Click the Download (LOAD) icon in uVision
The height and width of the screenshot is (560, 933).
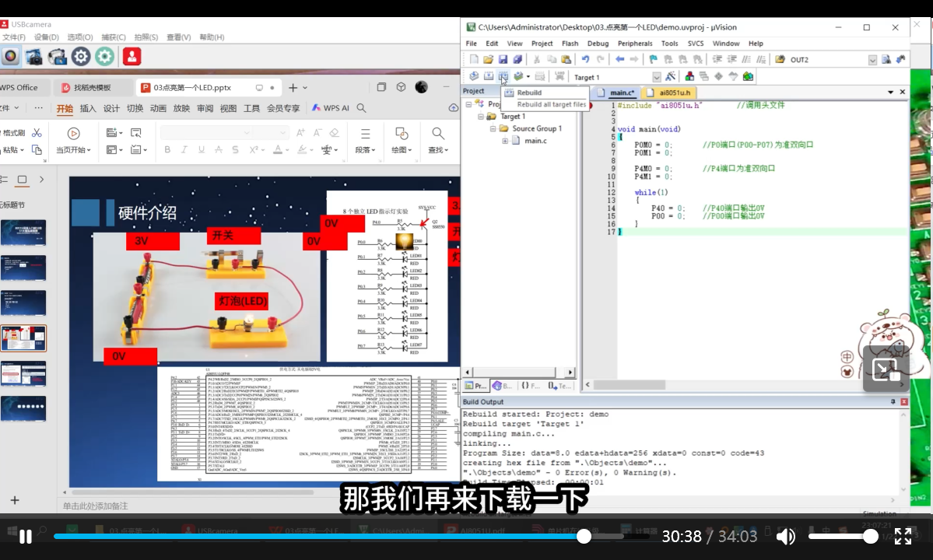pyautogui.click(x=559, y=76)
